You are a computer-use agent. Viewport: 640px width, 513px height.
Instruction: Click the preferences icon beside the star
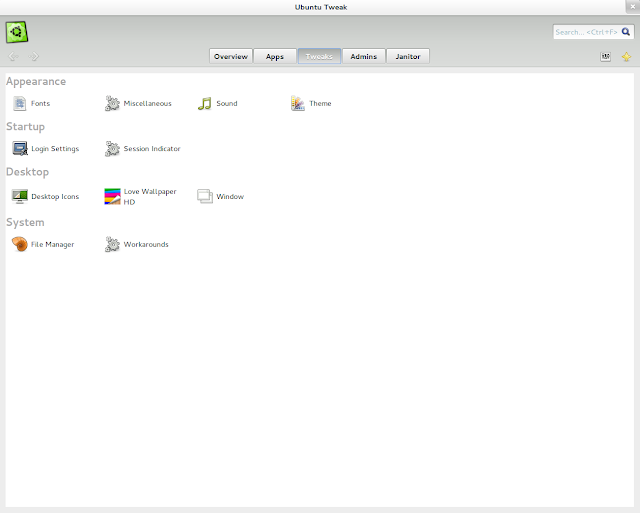(606, 57)
